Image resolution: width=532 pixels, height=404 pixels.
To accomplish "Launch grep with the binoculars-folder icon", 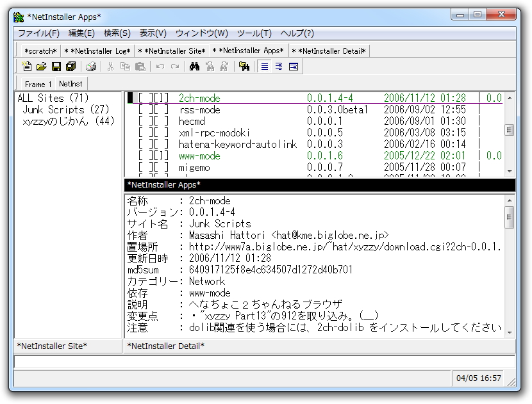I will click(244, 66).
